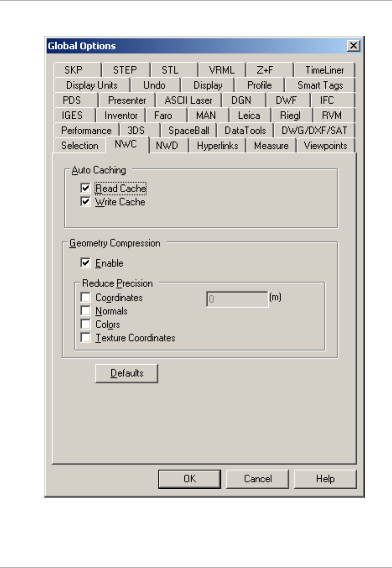Switch to the Faro tab
This screenshot has width=392, height=568.
pos(166,115)
